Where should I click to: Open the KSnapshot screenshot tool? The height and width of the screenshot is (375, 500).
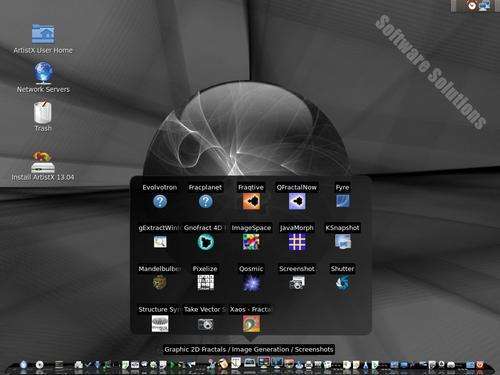coord(343,242)
